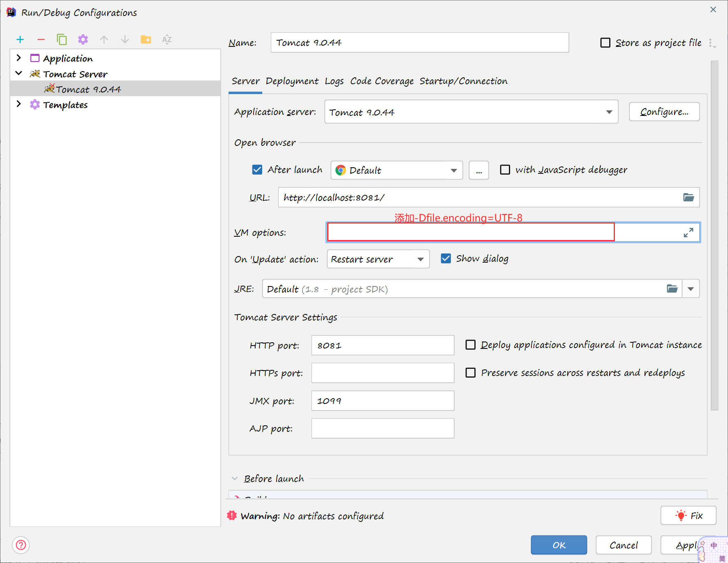Image resolution: width=728 pixels, height=563 pixels.
Task: Uncheck the Show dialog checkbox
Action: click(x=446, y=258)
